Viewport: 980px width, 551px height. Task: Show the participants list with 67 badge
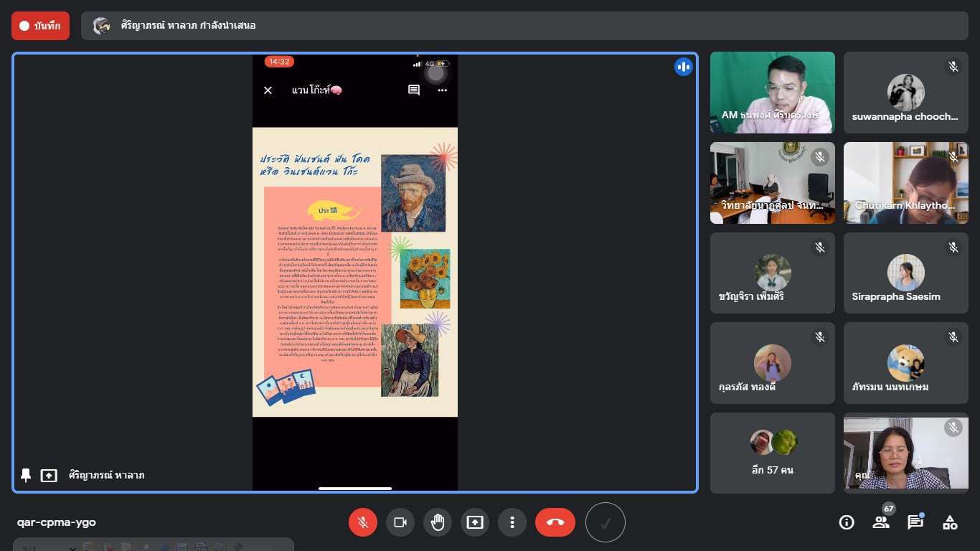[x=881, y=522]
